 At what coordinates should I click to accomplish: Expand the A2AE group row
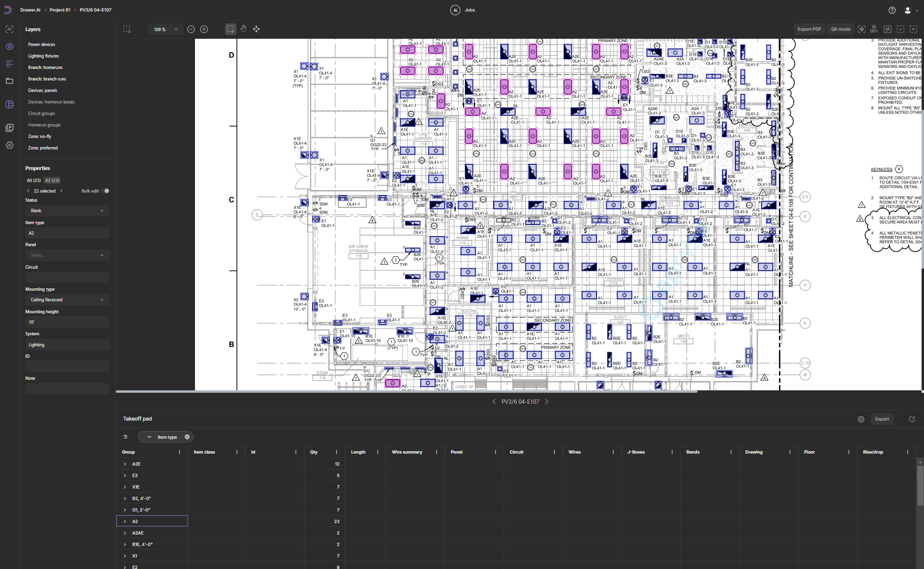pos(125,533)
